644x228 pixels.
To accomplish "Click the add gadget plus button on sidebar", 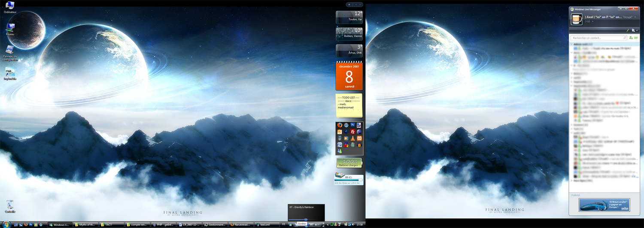I will pyautogui.click(x=349, y=4).
